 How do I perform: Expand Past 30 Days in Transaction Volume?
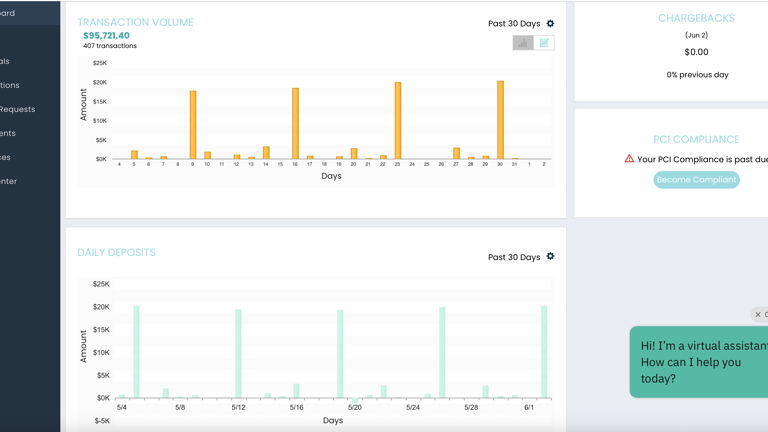[513, 24]
